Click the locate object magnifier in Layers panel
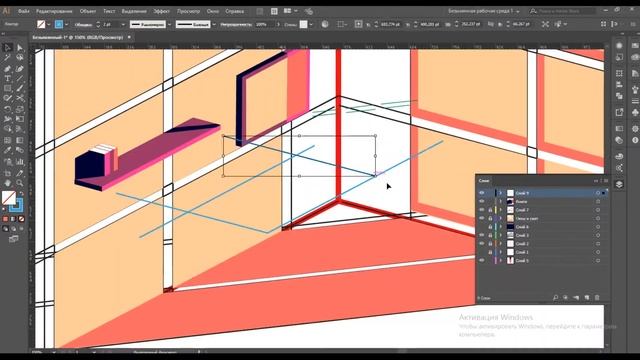 (556, 298)
